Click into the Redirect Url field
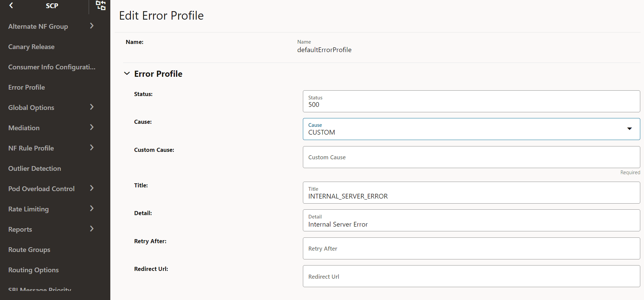 point(471,276)
